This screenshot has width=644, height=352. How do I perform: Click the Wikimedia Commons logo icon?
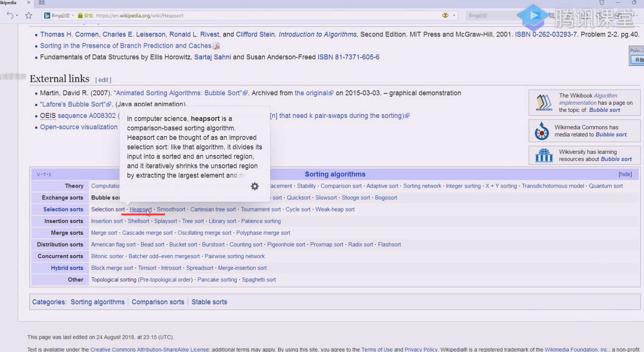tap(542, 131)
